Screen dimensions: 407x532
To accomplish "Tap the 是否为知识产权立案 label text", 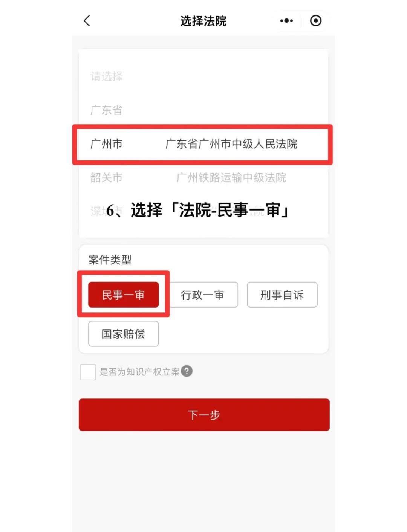I will pos(139,372).
